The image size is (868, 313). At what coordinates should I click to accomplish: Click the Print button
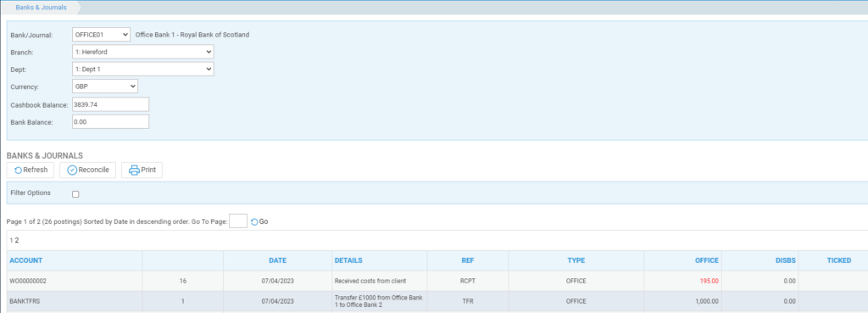click(142, 170)
